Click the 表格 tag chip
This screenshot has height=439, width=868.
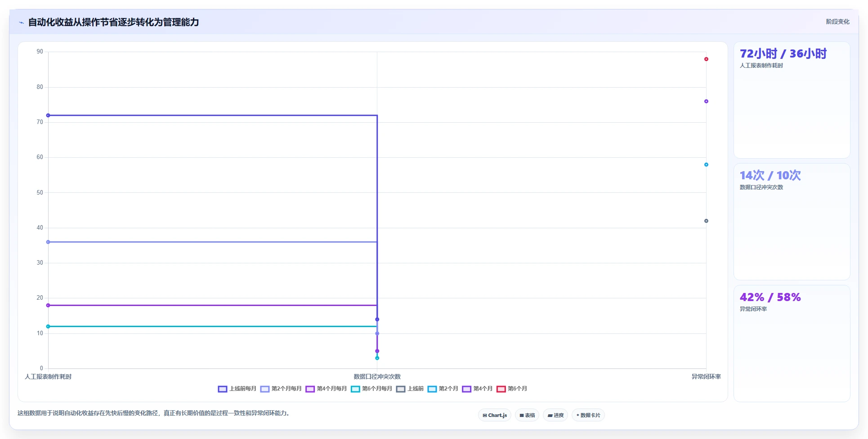[527, 415]
